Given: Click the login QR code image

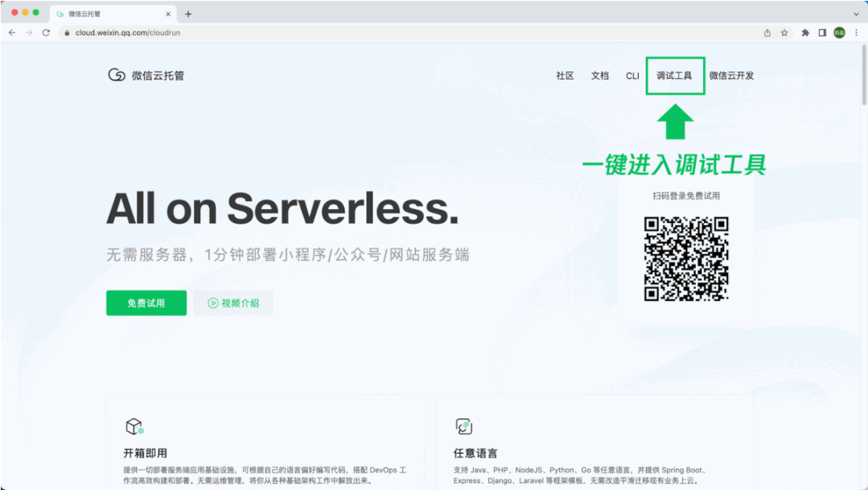Looking at the screenshot, I should point(686,258).
